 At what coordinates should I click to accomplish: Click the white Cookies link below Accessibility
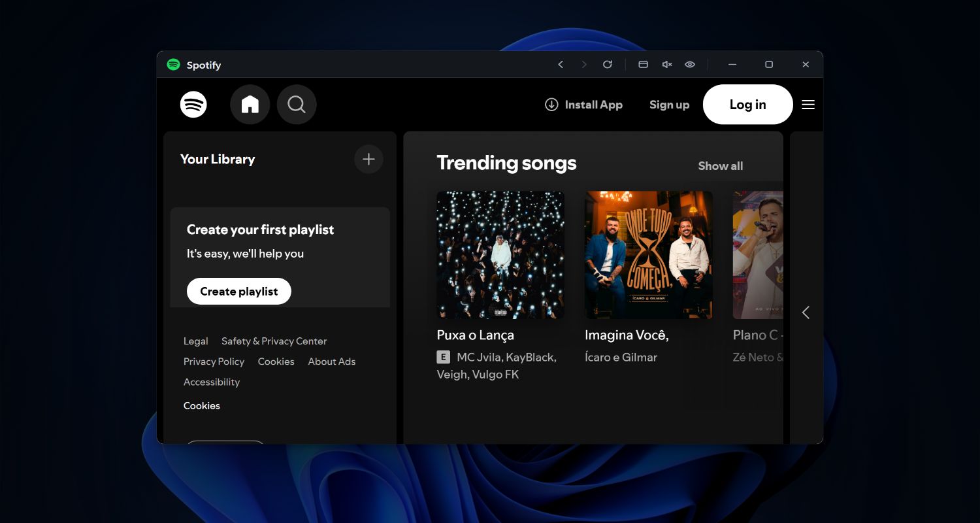pos(202,406)
